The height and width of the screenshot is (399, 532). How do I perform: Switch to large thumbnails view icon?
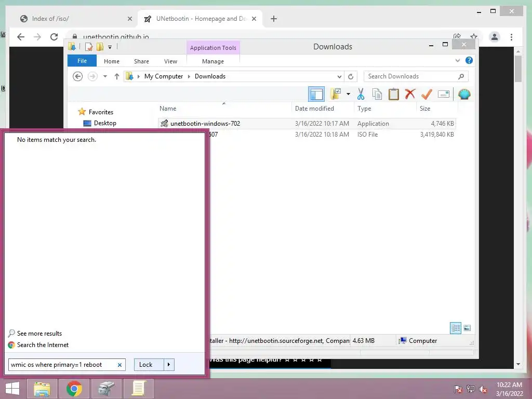467,328
